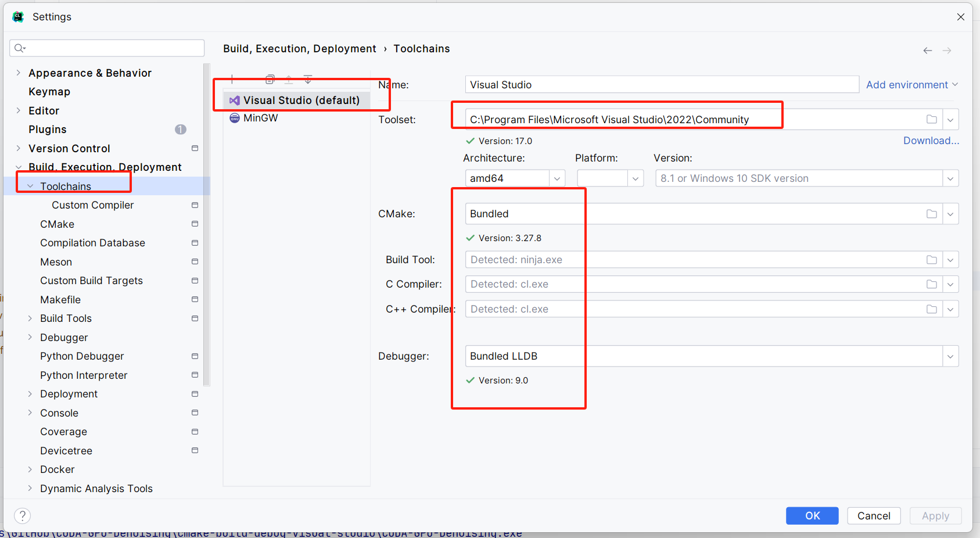Image resolution: width=980 pixels, height=538 pixels.
Task: Click project-level icon beside Python Interpreter
Action: coord(195,375)
